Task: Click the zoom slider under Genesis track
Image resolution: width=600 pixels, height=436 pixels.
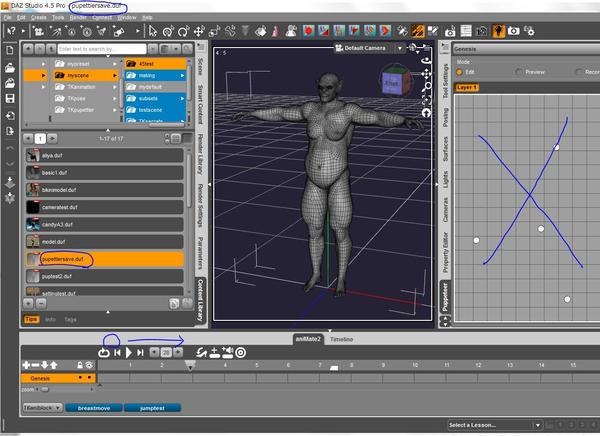Action: click(45, 389)
